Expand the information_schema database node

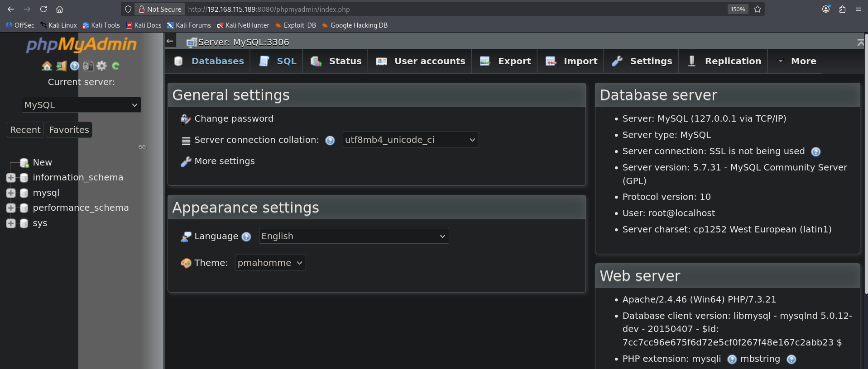click(x=11, y=178)
